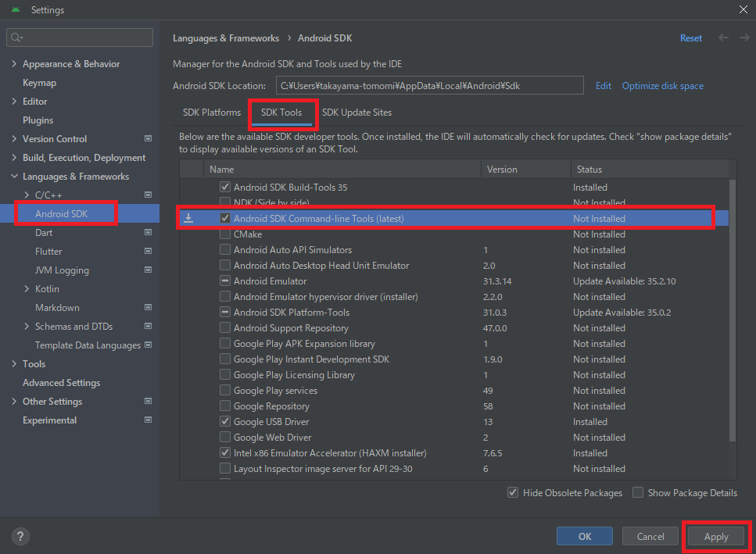
Task: Click the settings search field
Action: 80,38
